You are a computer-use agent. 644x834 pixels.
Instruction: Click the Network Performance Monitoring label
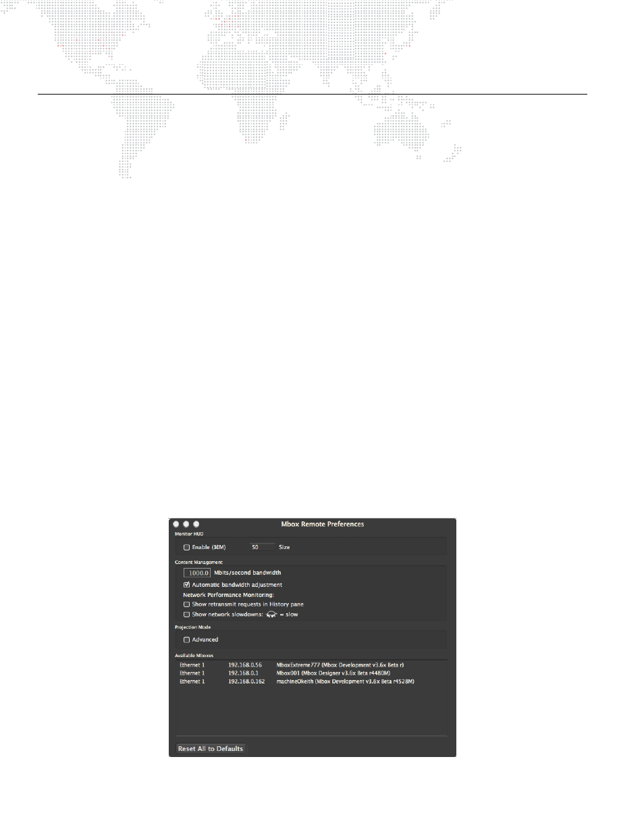(228, 595)
